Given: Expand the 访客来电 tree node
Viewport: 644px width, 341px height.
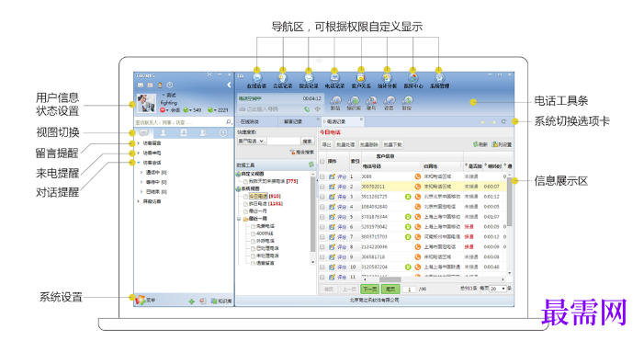Looking at the screenshot, I should tap(139, 153).
